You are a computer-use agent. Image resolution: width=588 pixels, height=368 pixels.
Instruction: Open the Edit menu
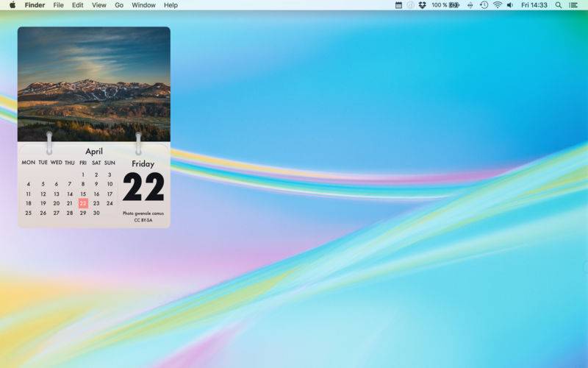78,5
